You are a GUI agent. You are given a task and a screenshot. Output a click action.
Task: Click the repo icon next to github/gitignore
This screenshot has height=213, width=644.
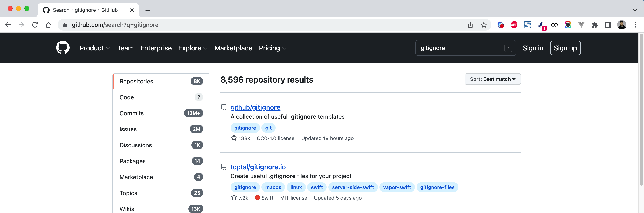click(x=224, y=107)
